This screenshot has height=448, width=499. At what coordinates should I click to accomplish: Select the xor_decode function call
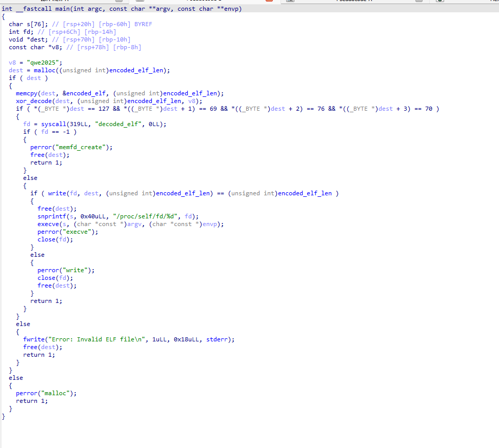click(x=33, y=101)
